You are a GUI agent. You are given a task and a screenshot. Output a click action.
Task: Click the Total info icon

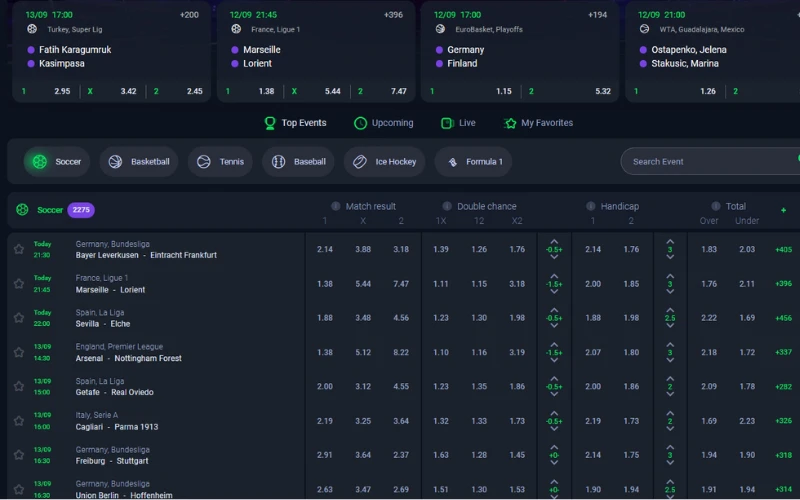coord(716,206)
